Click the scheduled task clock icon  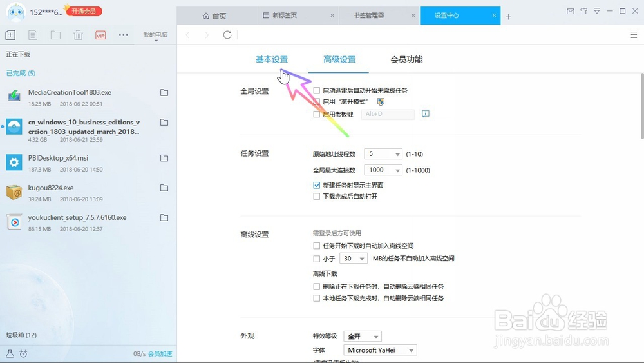(x=23, y=353)
